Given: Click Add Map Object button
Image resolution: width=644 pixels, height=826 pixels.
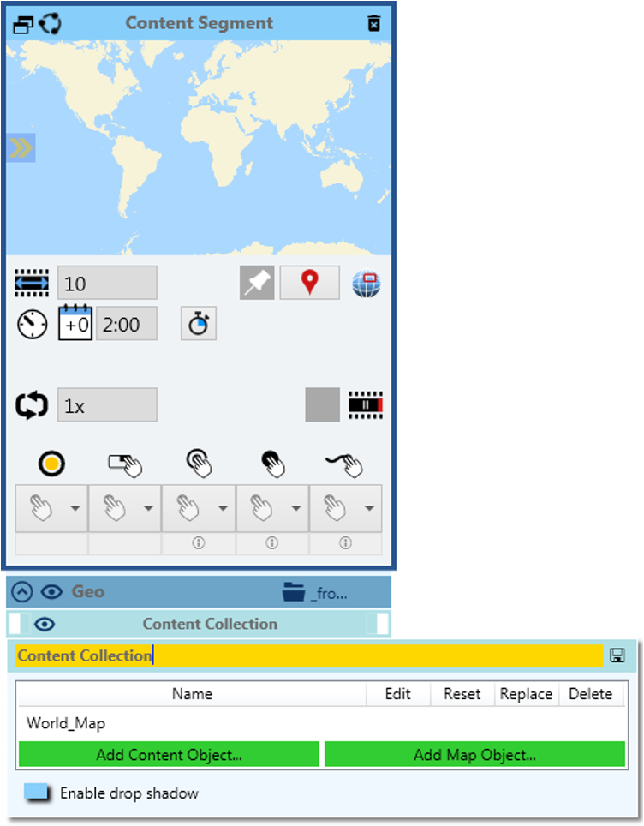Looking at the screenshot, I should tap(474, 755).
